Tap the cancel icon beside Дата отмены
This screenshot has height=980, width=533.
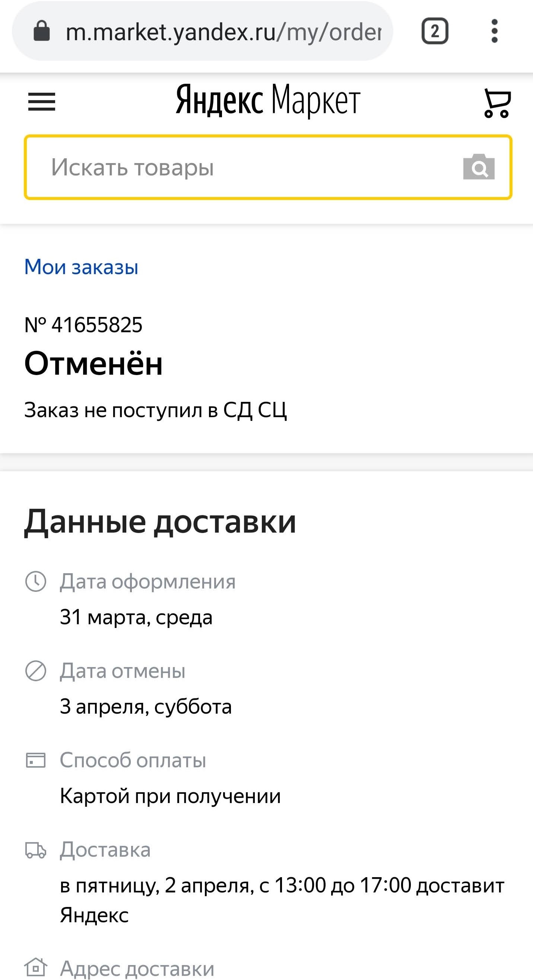pos(35,671)
